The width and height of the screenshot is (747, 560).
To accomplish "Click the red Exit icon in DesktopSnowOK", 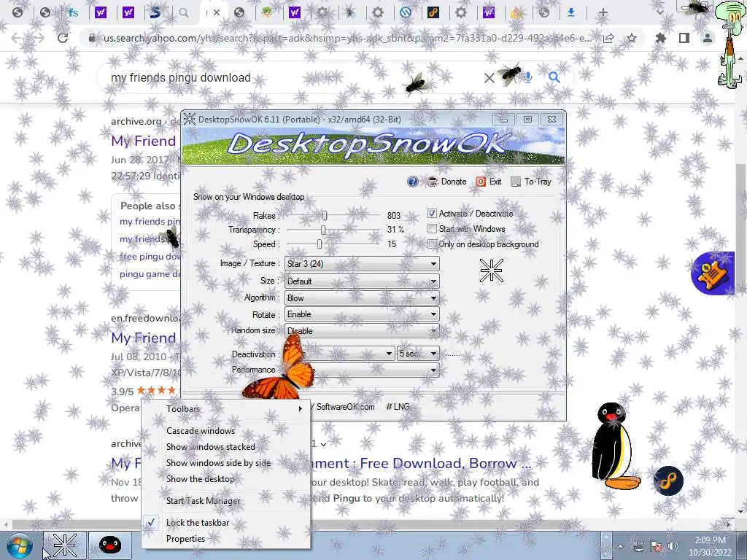I will click(481, 182).
